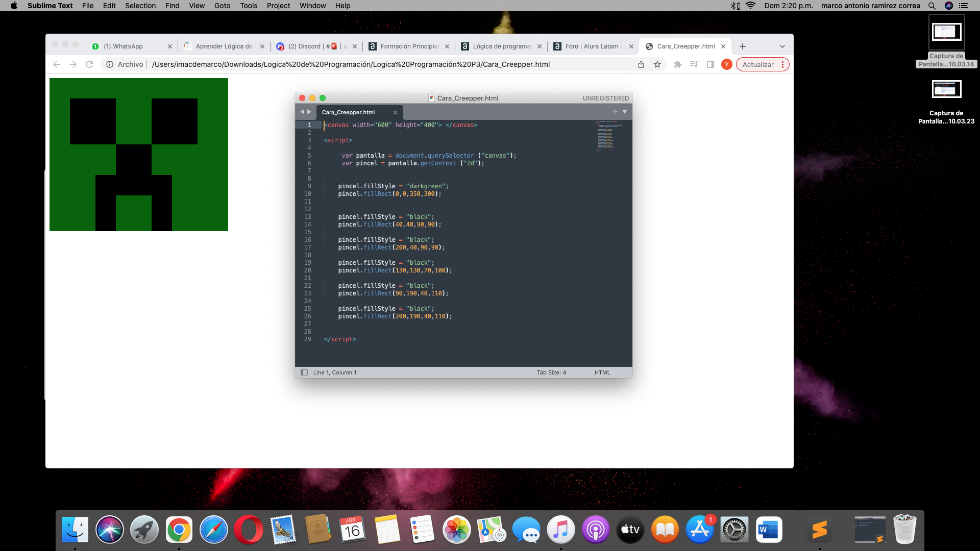Open Chrome tab search chevron
The height and width of the screenshot is (551, 980).
pyautogui.click(x=782, y=46)
